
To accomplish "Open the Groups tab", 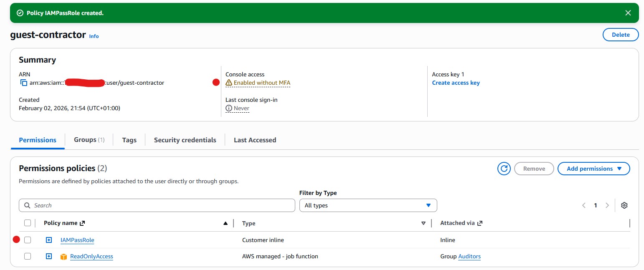I will (89, 140).
